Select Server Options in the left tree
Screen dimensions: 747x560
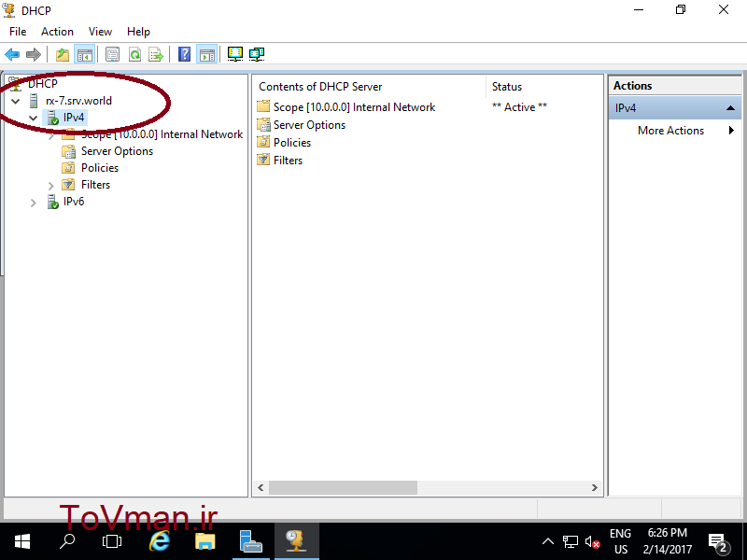point(117,151)
